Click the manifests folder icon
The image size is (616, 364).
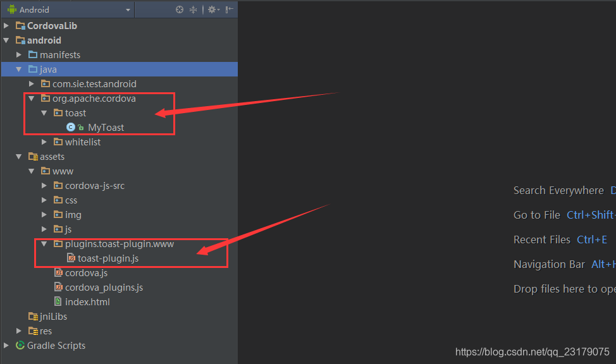coord(33,54)
